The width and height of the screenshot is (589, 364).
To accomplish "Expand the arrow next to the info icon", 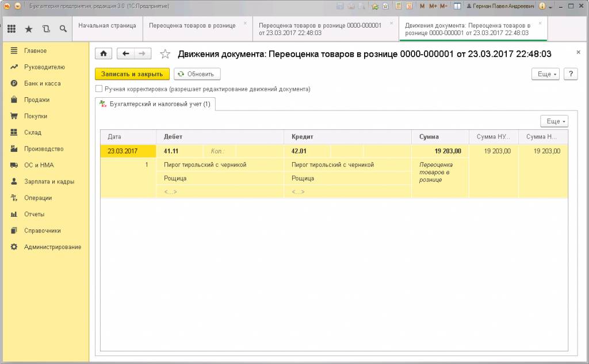I will [x=550, y=7].
